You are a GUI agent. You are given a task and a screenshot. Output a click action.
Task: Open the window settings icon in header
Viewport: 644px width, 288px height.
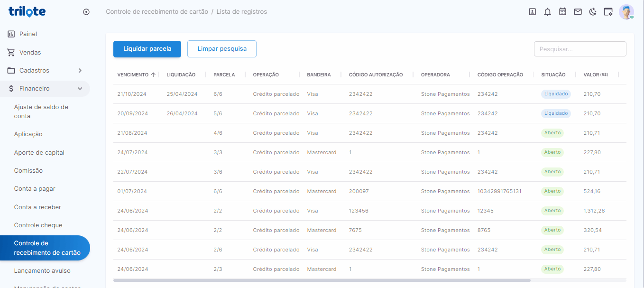tap(608, 12)
